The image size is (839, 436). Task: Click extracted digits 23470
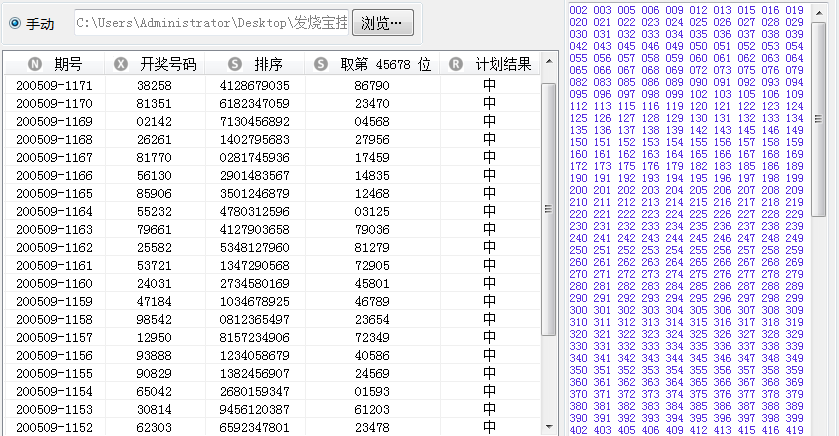[372, 103]
